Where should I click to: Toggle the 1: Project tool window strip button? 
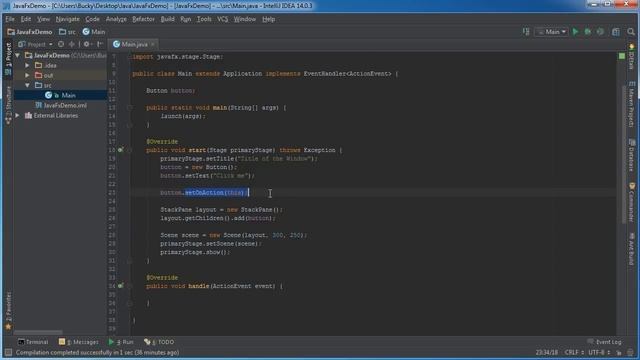pos(8,59)
